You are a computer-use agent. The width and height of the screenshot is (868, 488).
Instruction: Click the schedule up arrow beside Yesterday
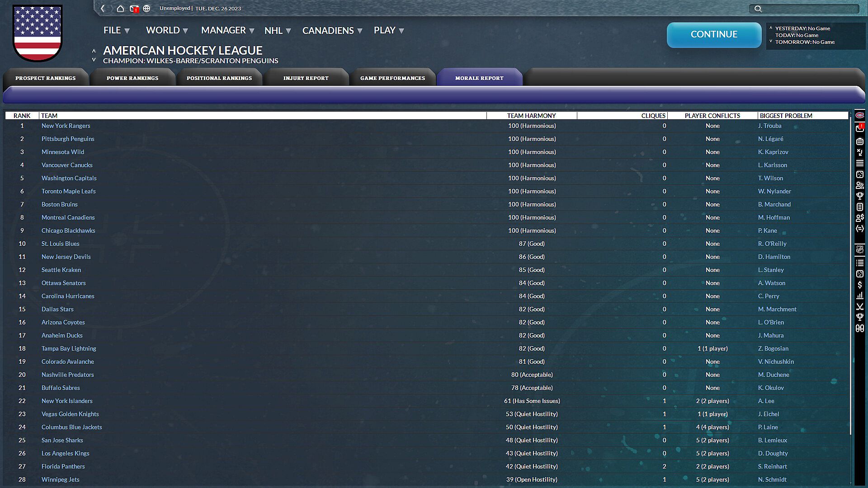(x=771, y=28)
